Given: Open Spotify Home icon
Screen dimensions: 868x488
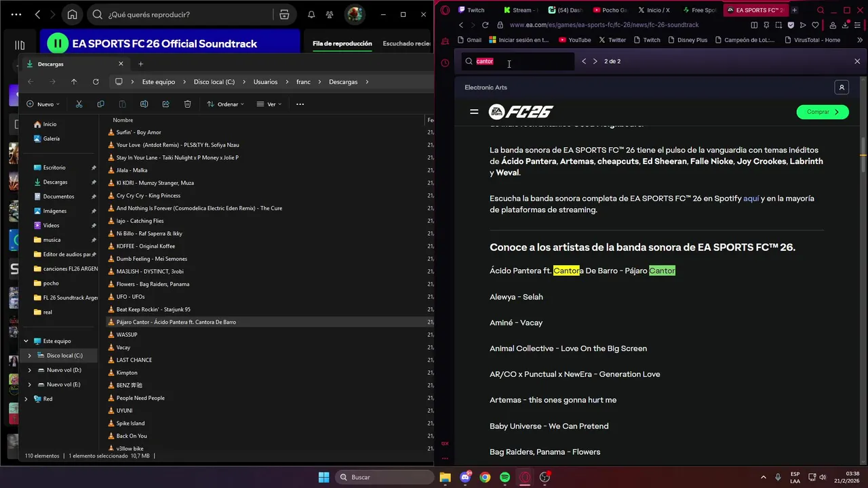Looking at the screenshot, I should 73,14.
